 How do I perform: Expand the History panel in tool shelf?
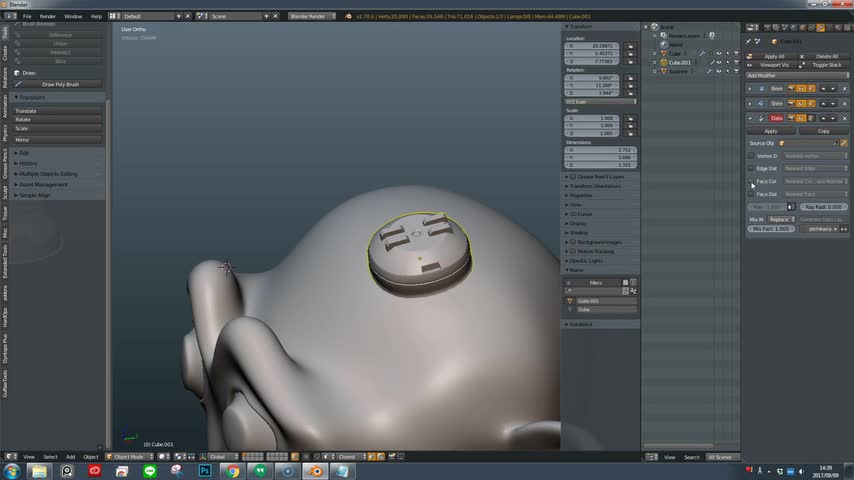(28, 163)
